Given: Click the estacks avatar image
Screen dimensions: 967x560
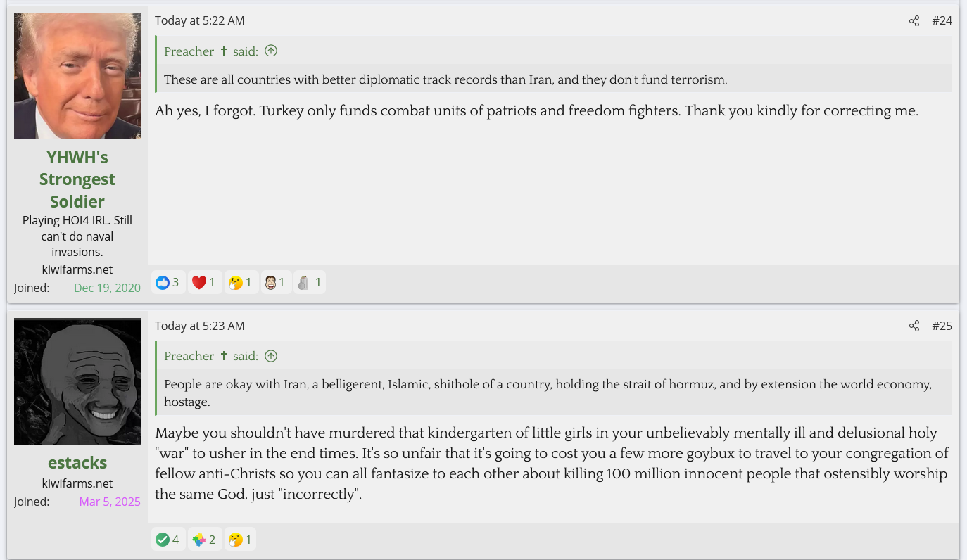Looking at the screenshot, I should 77,381.
